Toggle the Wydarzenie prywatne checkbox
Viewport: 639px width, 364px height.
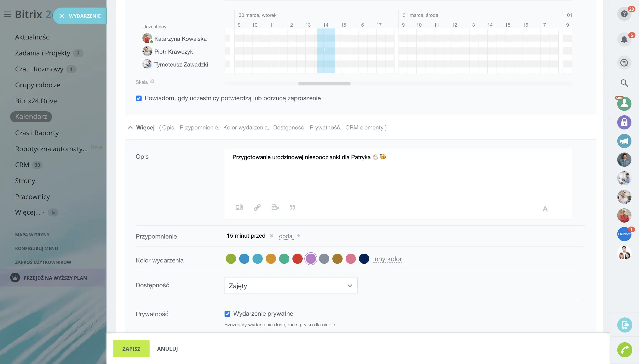227,314
